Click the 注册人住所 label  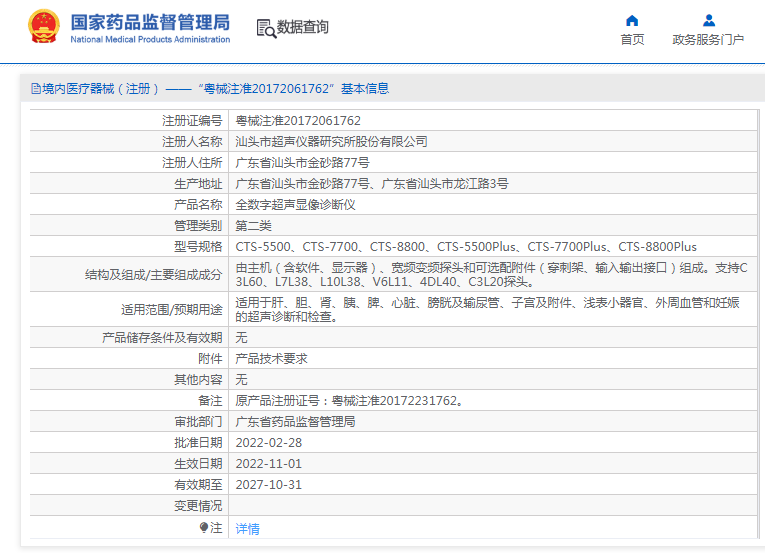click(192, 163)
